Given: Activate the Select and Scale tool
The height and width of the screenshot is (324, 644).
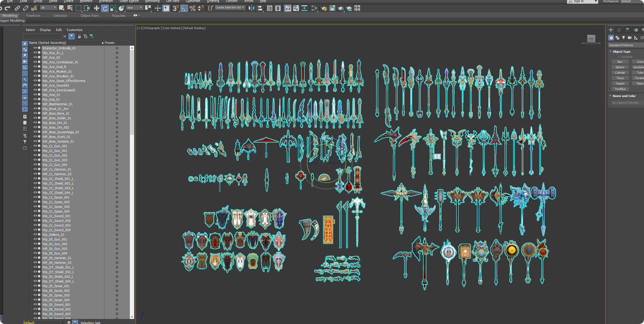Looking at the screenshot, I should 113,8.
